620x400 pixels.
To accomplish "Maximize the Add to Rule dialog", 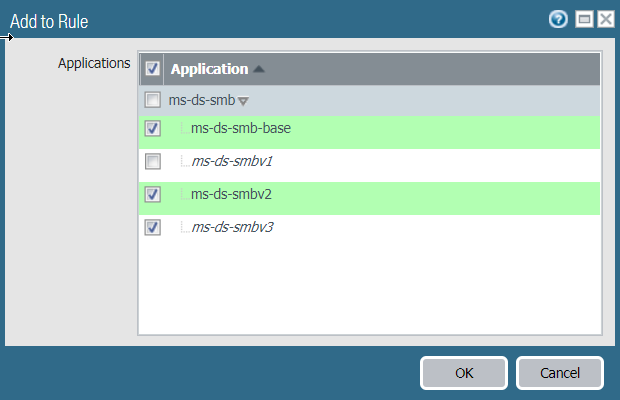I will pyautogui.click(x=583, y=19).
